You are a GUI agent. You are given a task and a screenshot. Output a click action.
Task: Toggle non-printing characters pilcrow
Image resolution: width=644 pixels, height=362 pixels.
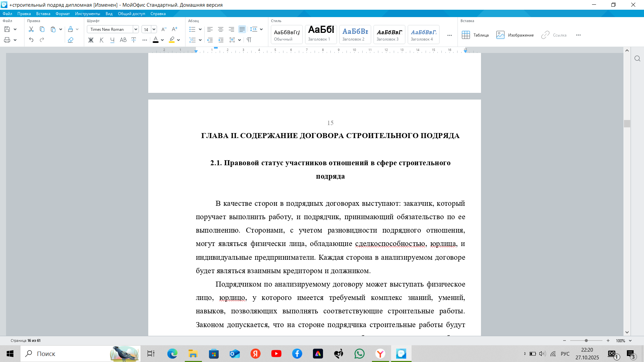pyautogui.click(x=249, y=40)
